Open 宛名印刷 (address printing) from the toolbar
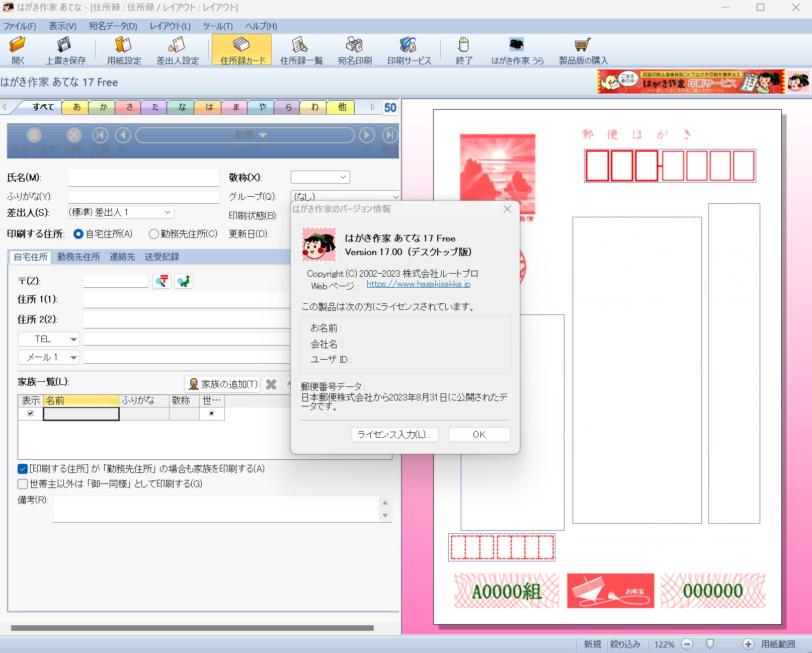 (x=354, y=50)
